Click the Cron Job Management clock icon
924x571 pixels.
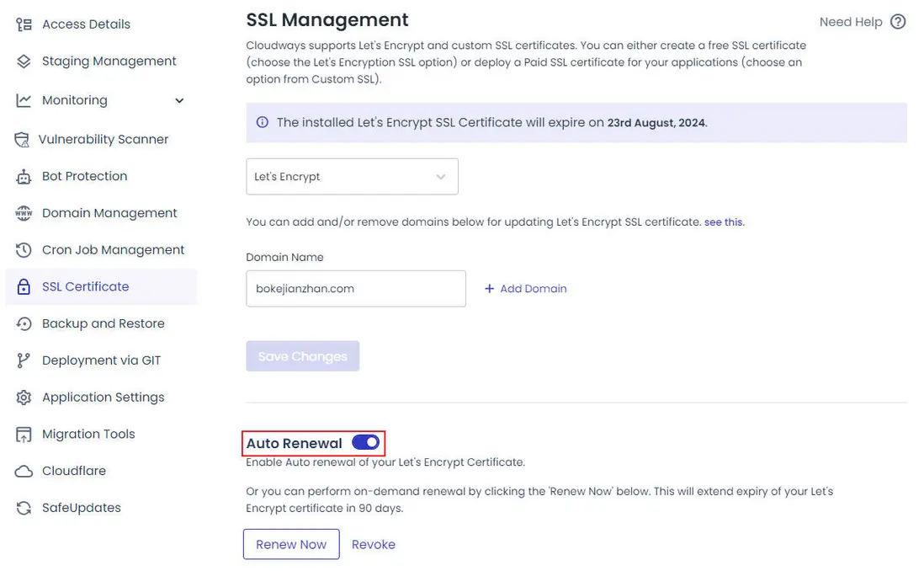[24, 250]
